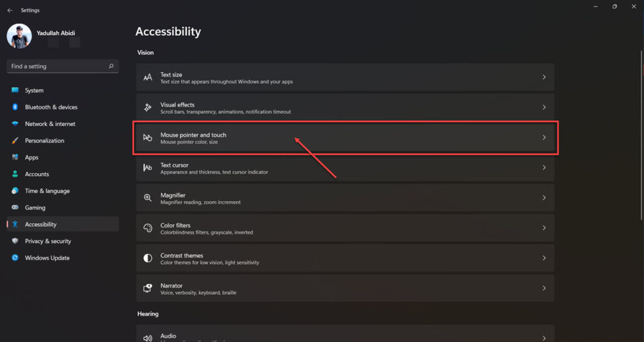Select Personalization in the sidebar
Screen dimensions: 644x342
pyautogui.click(x=63, y=140)
